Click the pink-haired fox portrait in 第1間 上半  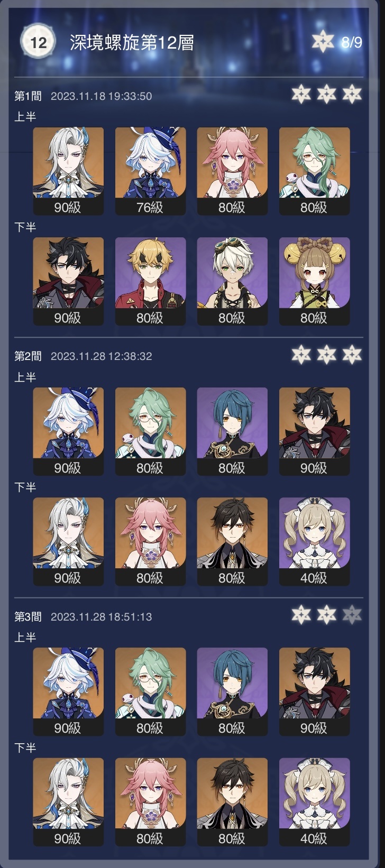tap(232, 171)
